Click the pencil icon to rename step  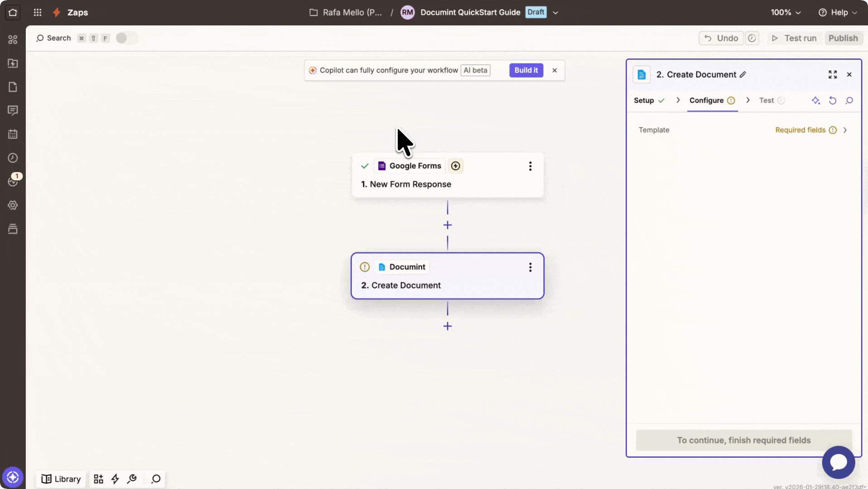pyautogui.click(x=743, y=75)
